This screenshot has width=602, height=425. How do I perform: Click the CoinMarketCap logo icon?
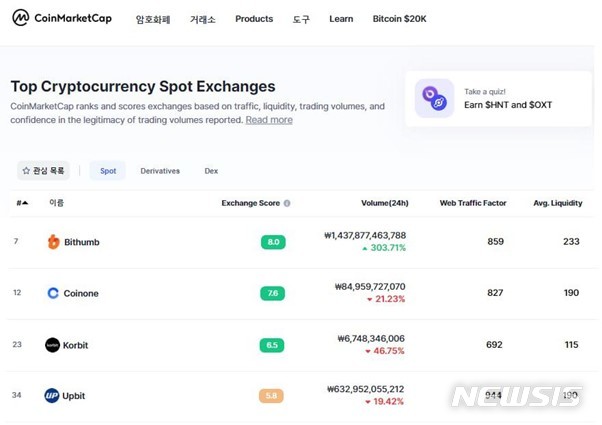21,18
